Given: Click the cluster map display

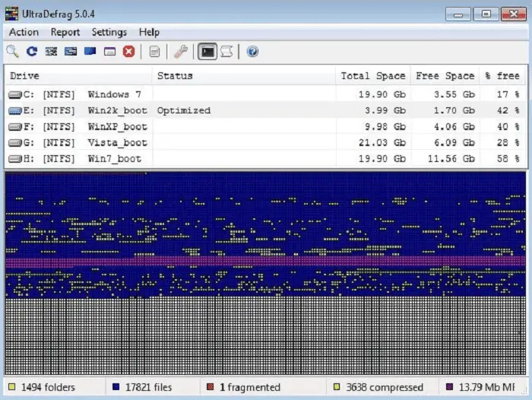Looking at the screenshot, I should tap(265, 273).
